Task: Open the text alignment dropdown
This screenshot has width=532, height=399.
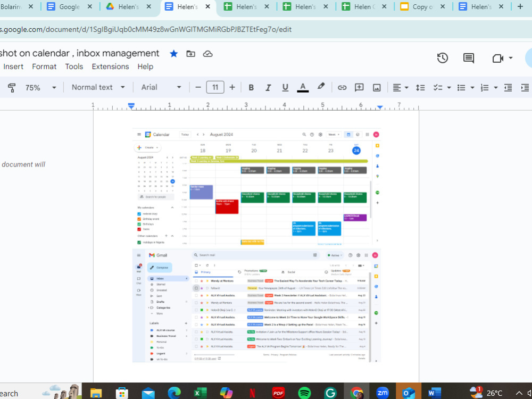Action: point(401,88)
